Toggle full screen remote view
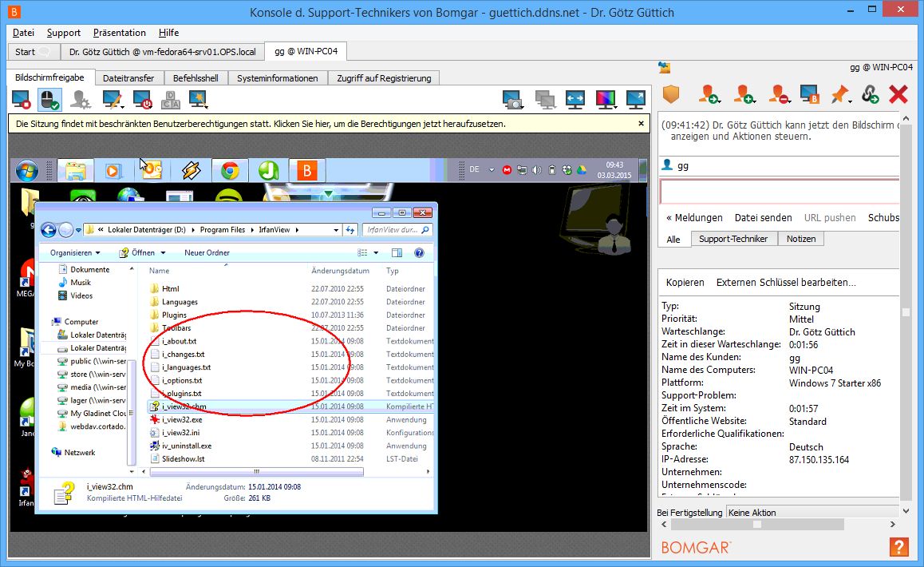 point(636,99)
